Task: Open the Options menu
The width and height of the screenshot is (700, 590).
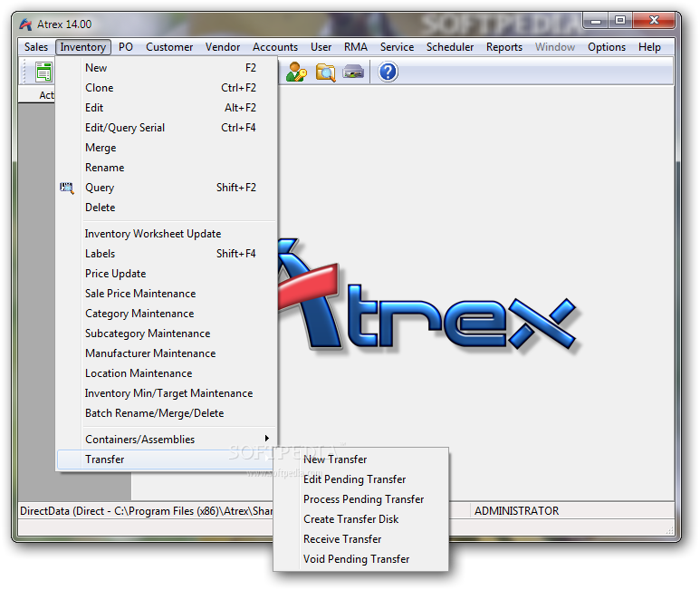Action: coord(607,47)
